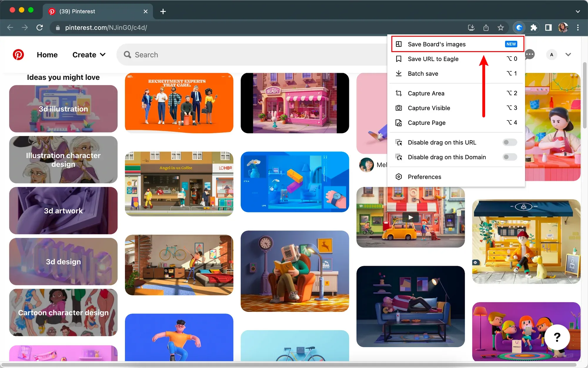Open the bedroom with bicycle pin
The width and height of the screenshot is (588, 368).
coord(179,265)
